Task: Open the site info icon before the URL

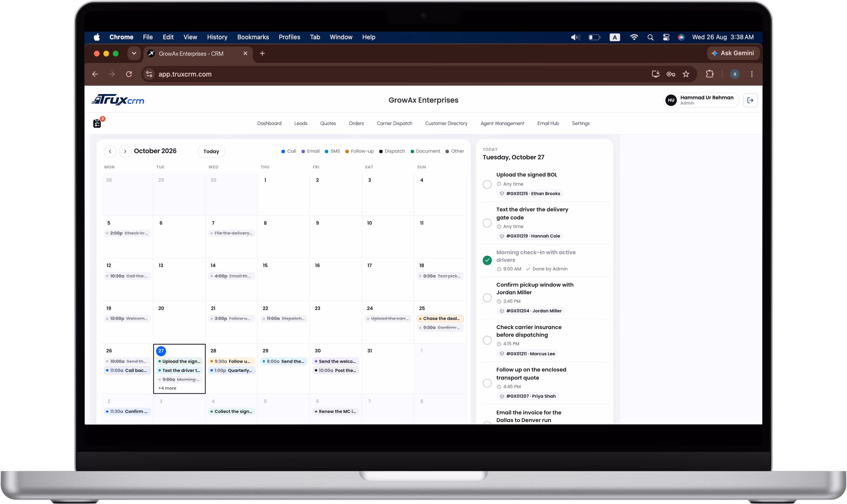Action: click(x=149, y=74)
